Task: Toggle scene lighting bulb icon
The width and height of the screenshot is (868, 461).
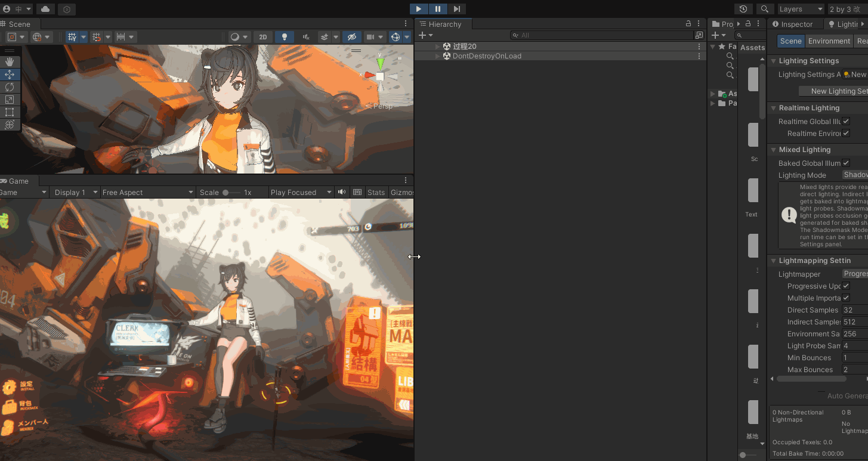Action: (285, 37)
